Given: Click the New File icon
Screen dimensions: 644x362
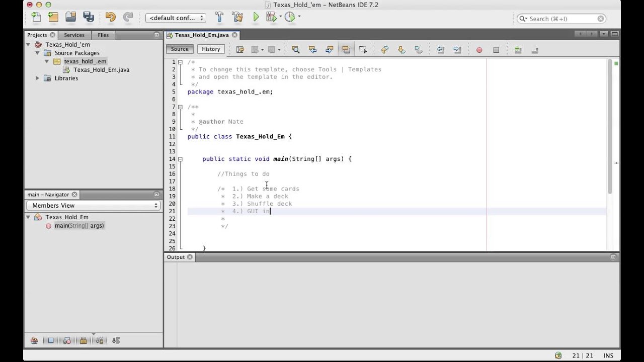Looking at the screenshot, I should tap(36, 17).
